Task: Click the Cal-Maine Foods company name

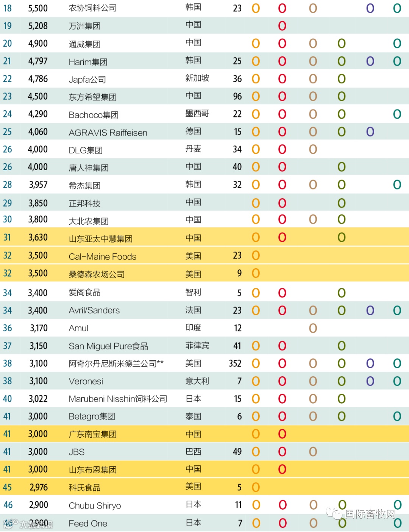Action: coord(102,257)
